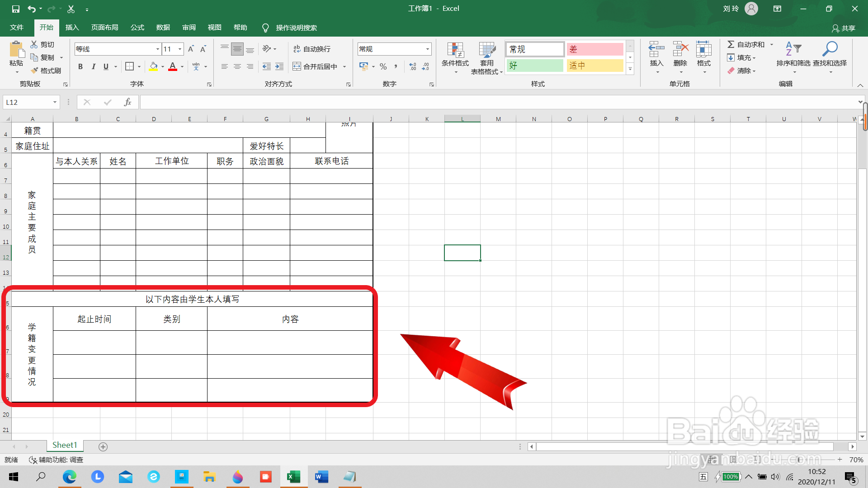Toggle bold formatting
868x488 pixels.
click(x=80, y=66)
